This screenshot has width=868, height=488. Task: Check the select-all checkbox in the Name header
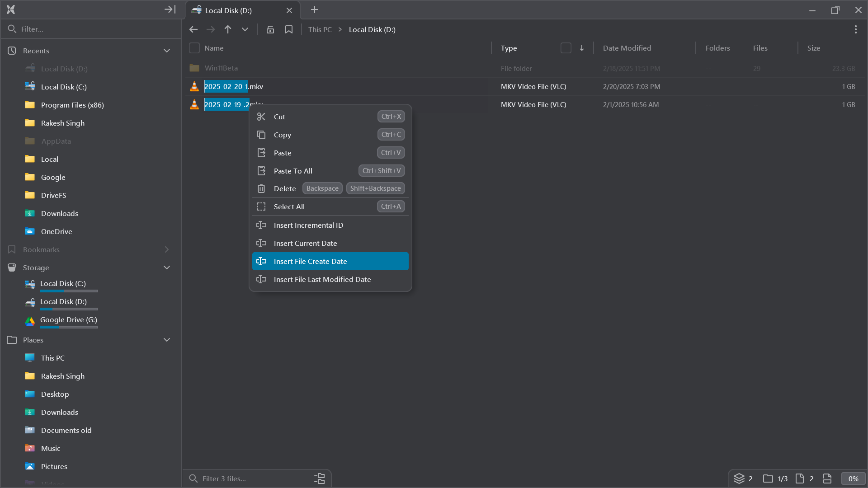coord(194,47)
